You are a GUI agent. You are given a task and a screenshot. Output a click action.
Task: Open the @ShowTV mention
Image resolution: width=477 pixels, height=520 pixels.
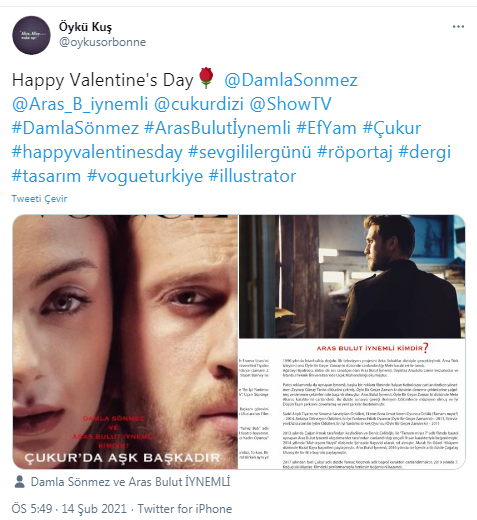[290, 104]
